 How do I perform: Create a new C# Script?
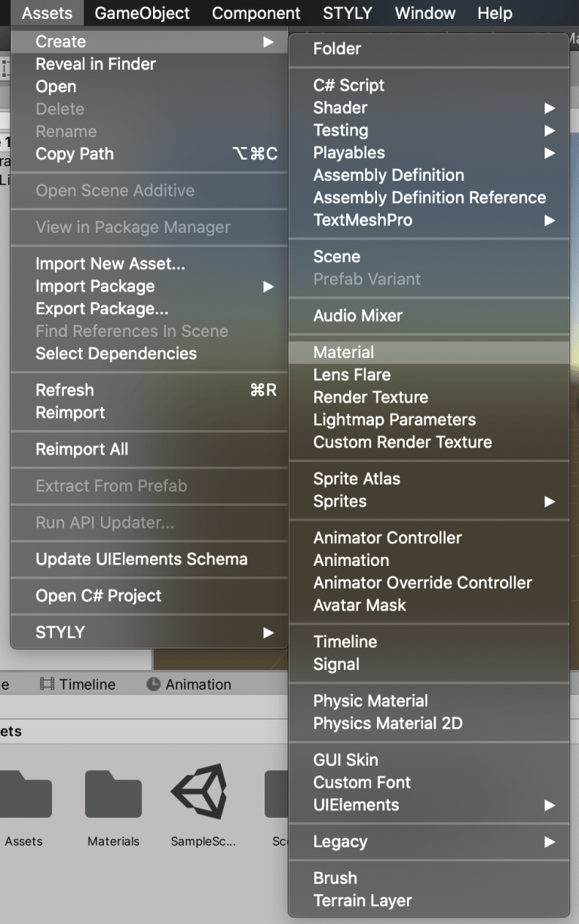click(x=349, y=85)
